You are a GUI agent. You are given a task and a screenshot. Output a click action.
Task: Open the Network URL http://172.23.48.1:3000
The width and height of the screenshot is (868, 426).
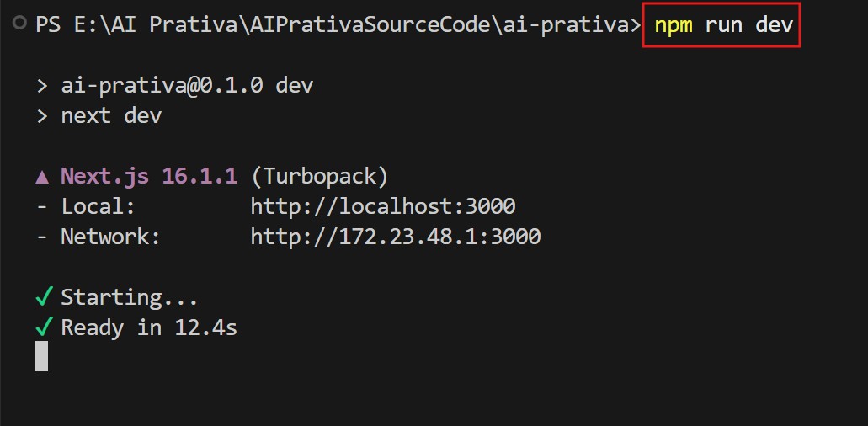(396, 237)
